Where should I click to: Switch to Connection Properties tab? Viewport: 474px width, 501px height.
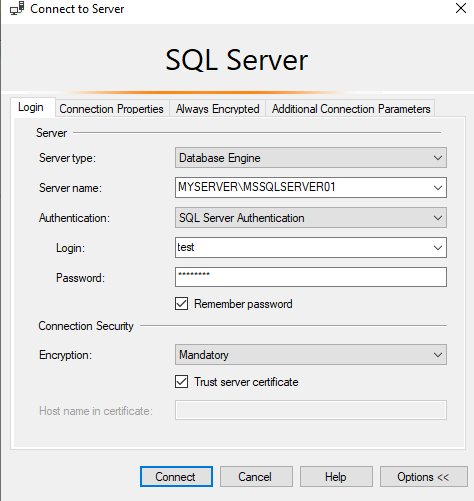pyautogui.click(x=112, y=109)
